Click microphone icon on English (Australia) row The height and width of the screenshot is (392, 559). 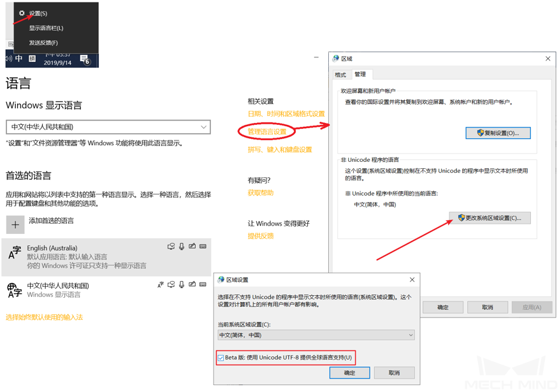click(x=182, y=246)
